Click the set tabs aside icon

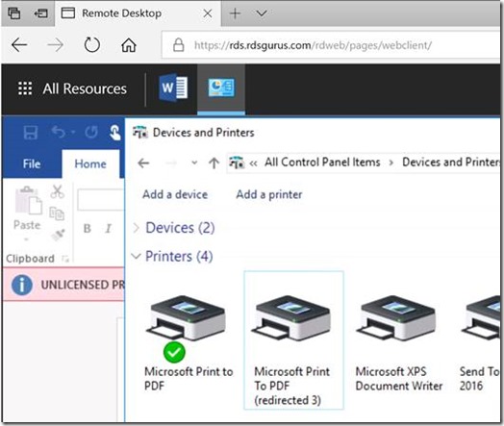(x=40, y=13)
